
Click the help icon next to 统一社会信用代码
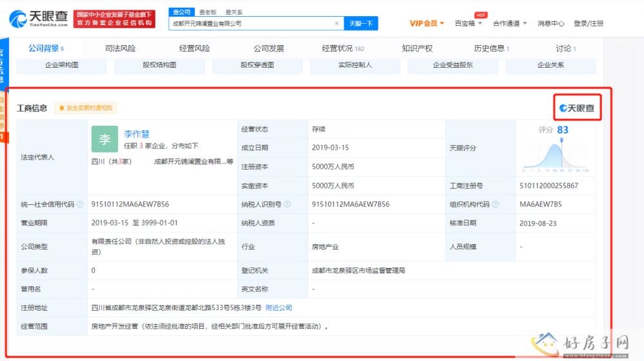click(80, 204)
